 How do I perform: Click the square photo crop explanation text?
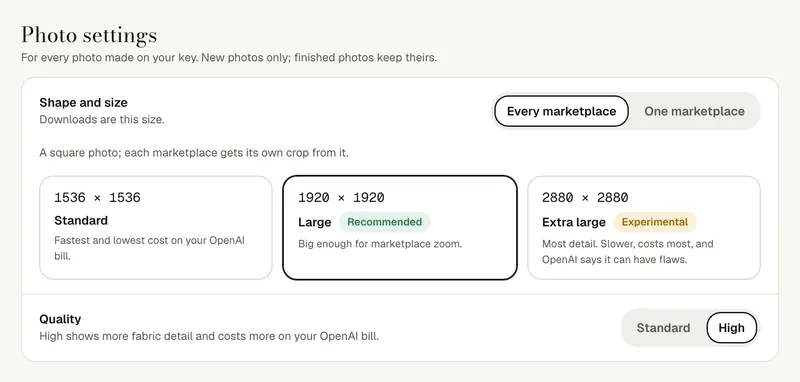[x=194, y=152]
